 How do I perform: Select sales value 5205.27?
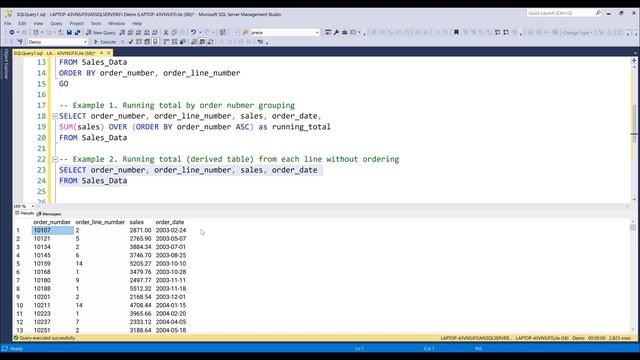tap(140, 264)
